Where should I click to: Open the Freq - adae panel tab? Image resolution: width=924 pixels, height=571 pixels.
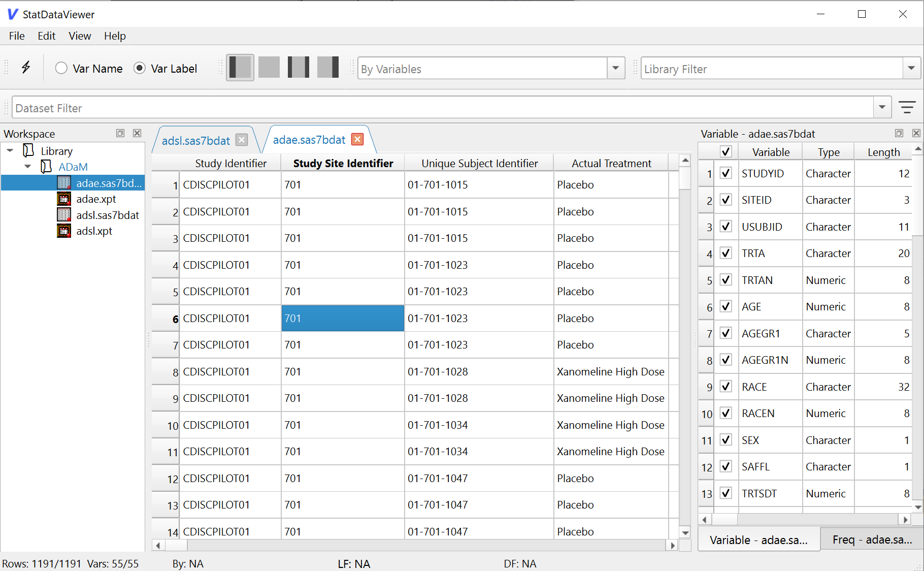871,540
